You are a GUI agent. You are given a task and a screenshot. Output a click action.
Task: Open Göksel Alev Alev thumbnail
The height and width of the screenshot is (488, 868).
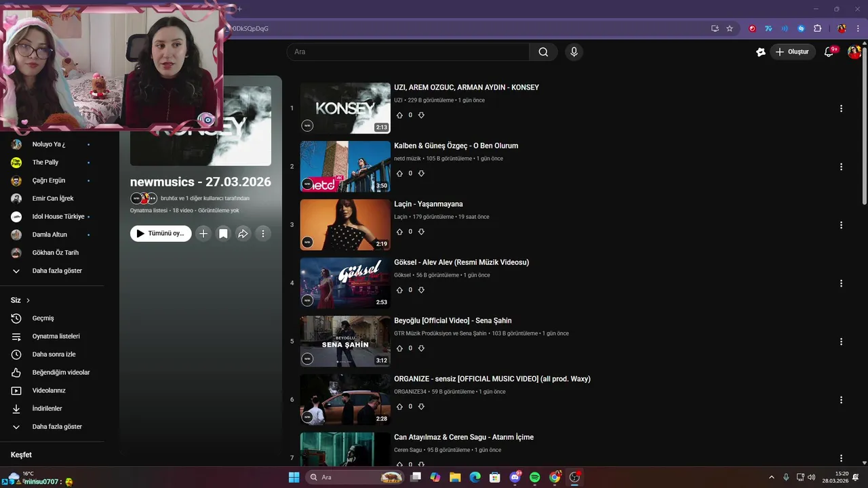[x=345, y=283]
